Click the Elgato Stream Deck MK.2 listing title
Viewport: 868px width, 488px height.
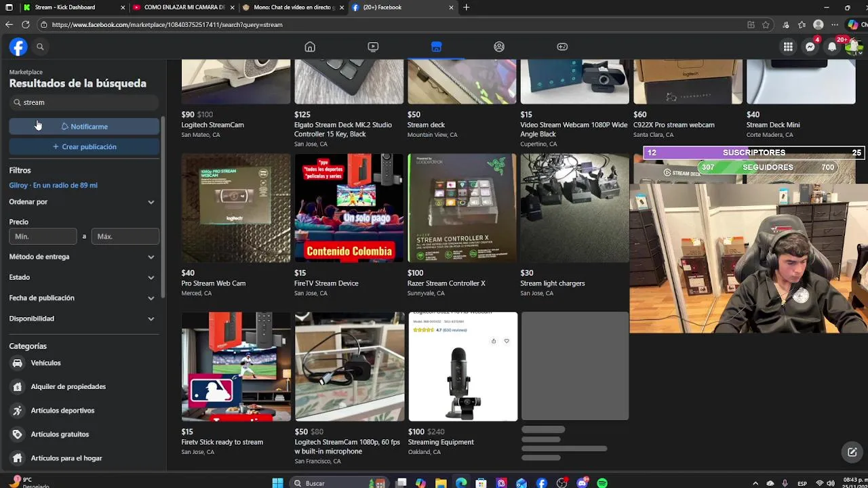[x=343, y=129]
